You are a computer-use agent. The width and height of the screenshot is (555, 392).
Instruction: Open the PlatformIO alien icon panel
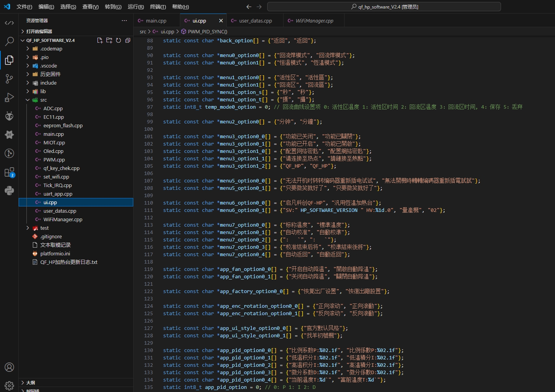pos(9,116)
